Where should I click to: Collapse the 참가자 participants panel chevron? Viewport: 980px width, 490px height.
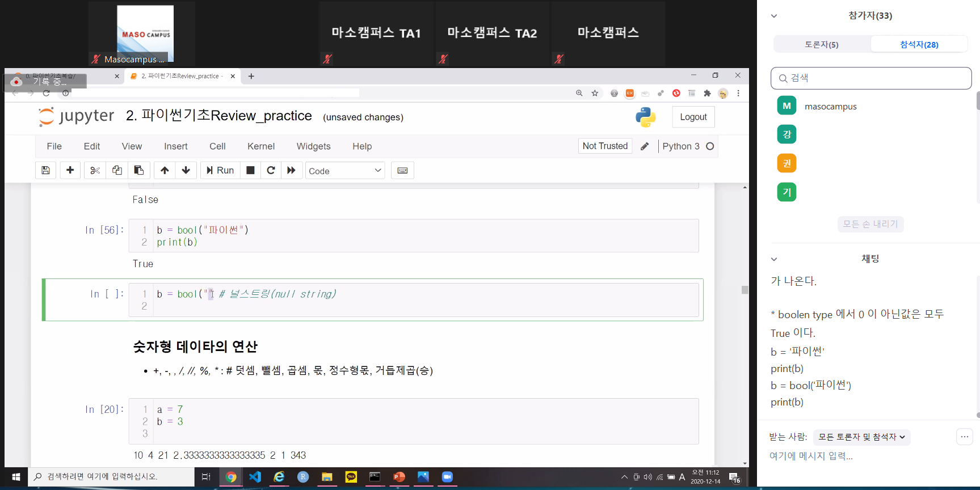pos(774,16)
